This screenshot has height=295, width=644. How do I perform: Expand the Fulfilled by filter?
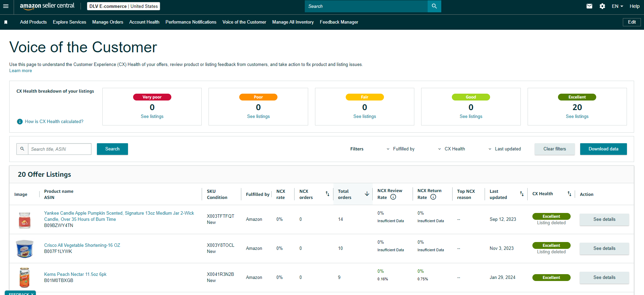(x=400, y=149)
